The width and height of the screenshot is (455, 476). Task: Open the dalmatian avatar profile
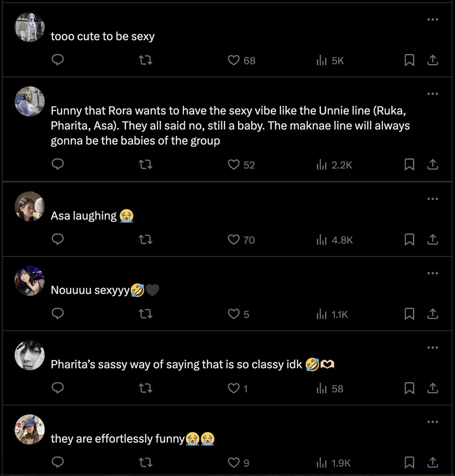click(30, 27)
